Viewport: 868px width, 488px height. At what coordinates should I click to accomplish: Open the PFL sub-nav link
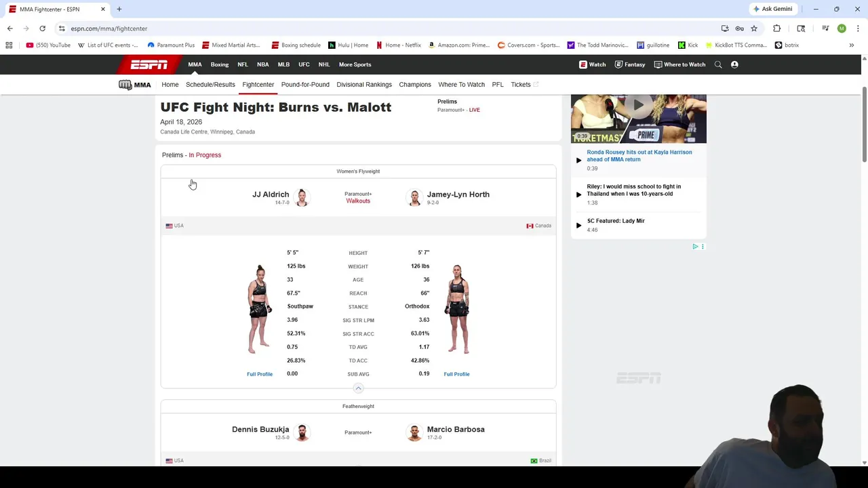click(x=498, y=85)
